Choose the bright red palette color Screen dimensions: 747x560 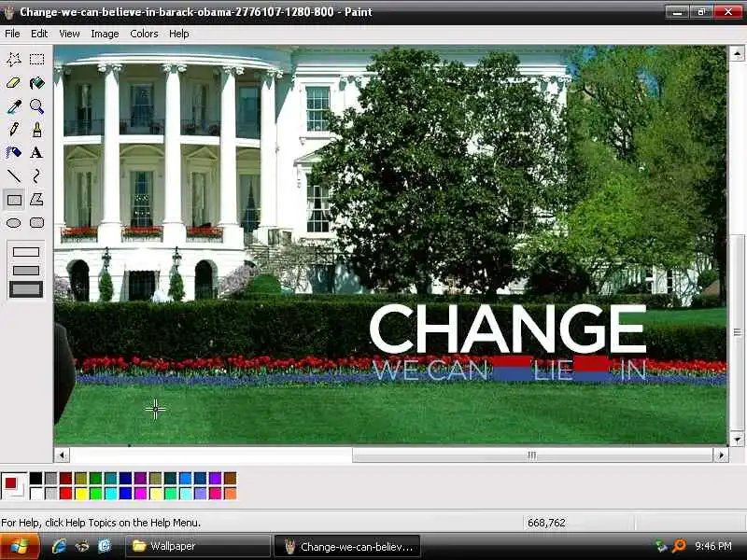click(x=66, y=494)
